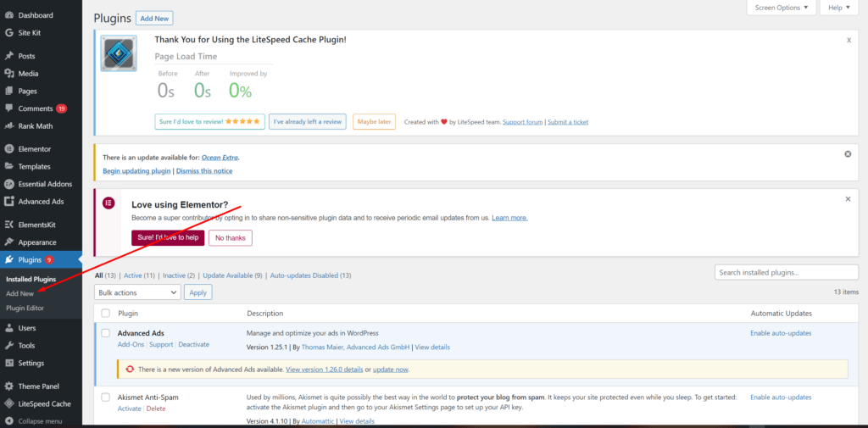Viewport: 868px width, 428px height.
Task: Click the Appearance paintbrush icon
Action: tap(8, 242)
